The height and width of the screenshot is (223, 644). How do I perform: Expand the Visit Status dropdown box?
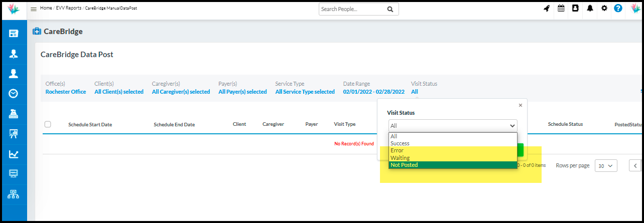tap(452, 126)
